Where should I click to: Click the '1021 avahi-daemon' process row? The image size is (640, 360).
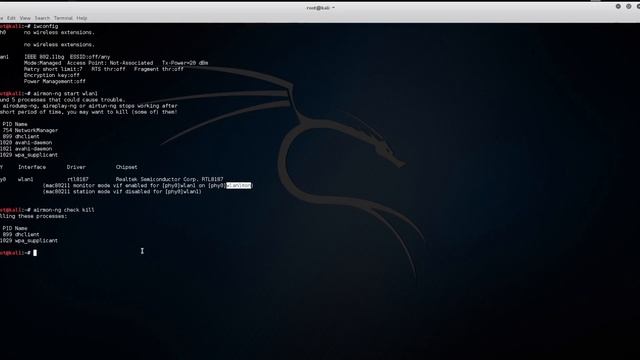[x=26, y=149]
